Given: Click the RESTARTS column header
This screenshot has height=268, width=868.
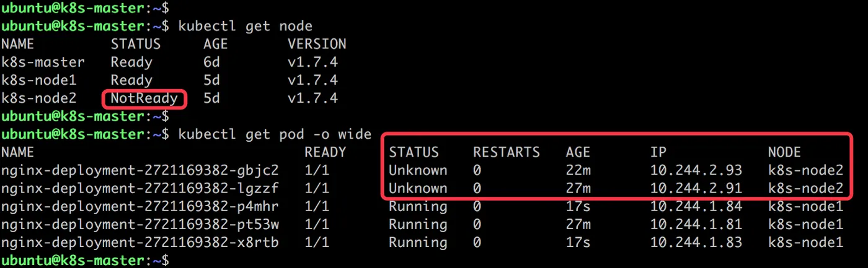Looking at the screenshot, I should [506, 152].
